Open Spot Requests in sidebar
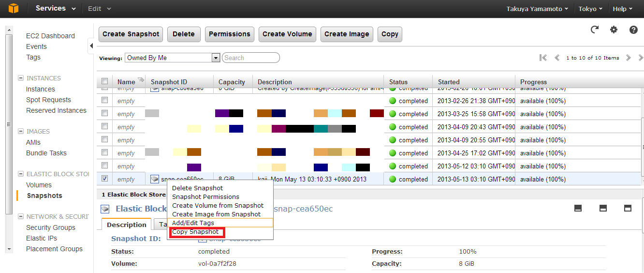Viewport: 644px width, 273px height. click(48, 100)
